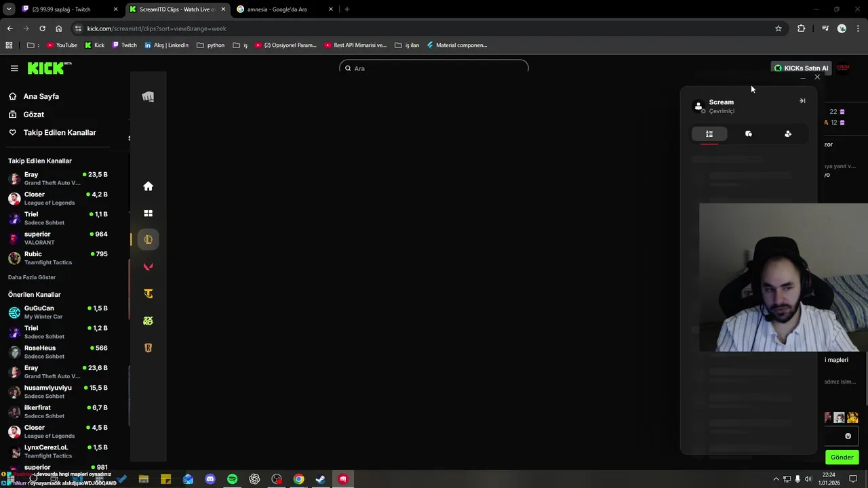Open Eray channel with 23,5 B viewers

(x=58, y=178)
